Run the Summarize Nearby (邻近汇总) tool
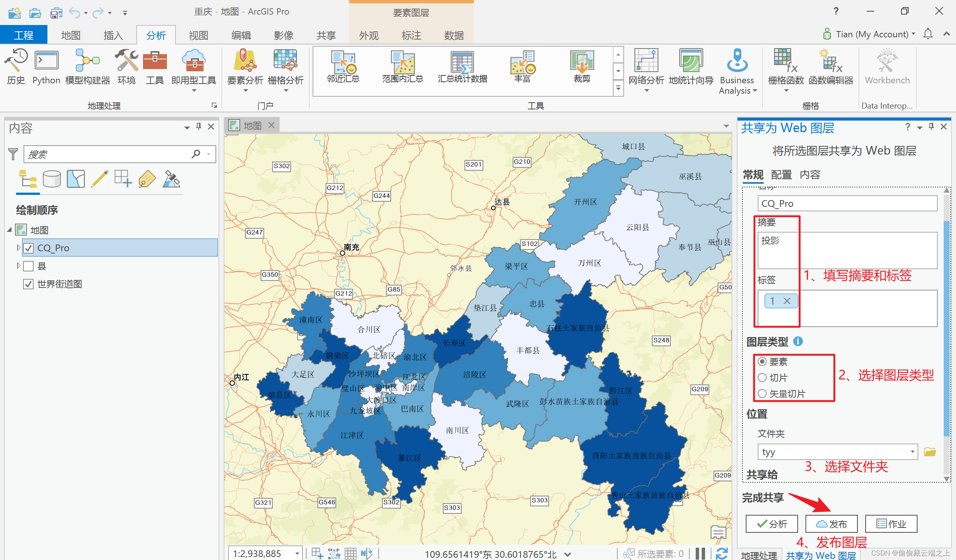 pos(343,67)
